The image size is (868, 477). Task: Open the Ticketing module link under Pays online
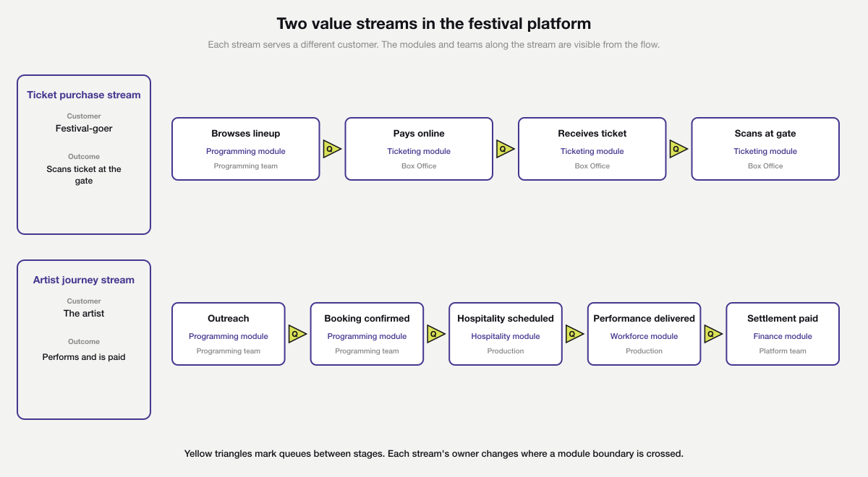coord(419,151)
